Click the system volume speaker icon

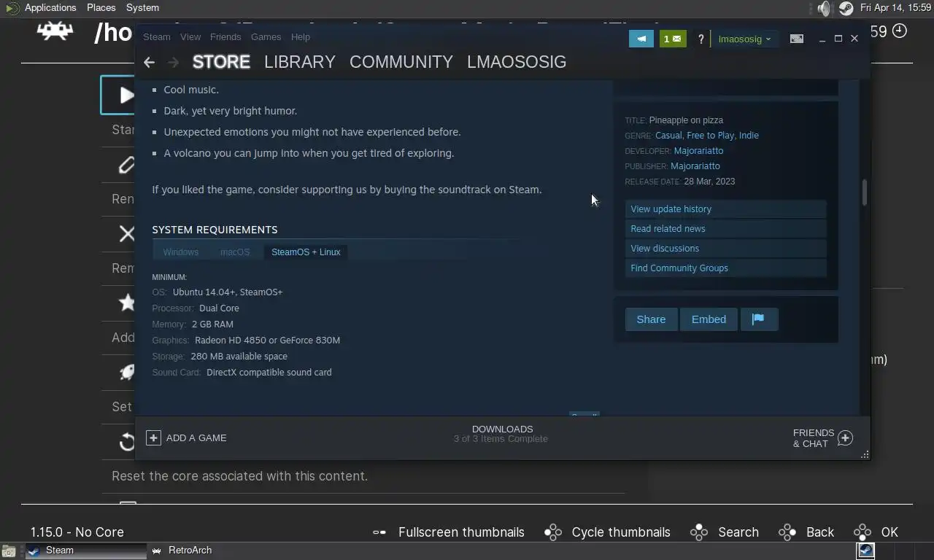824,8
